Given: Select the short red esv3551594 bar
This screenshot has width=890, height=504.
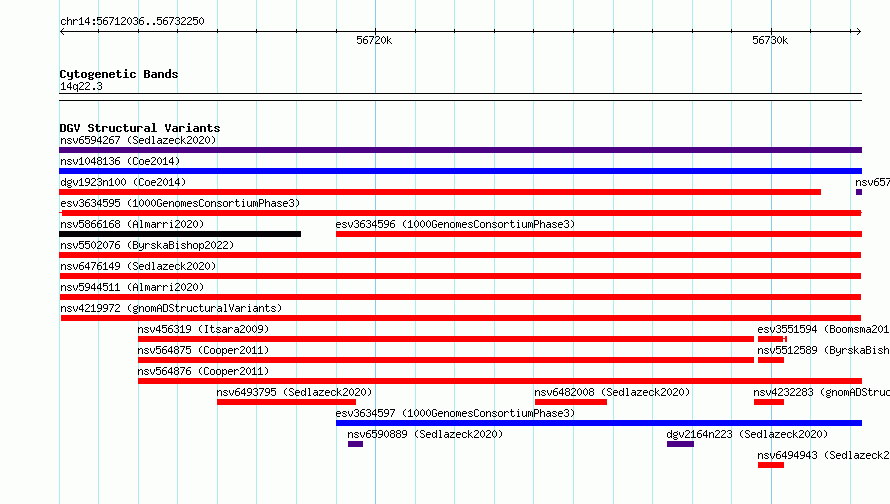Looking at the screenshot, I should coord(772,339).
